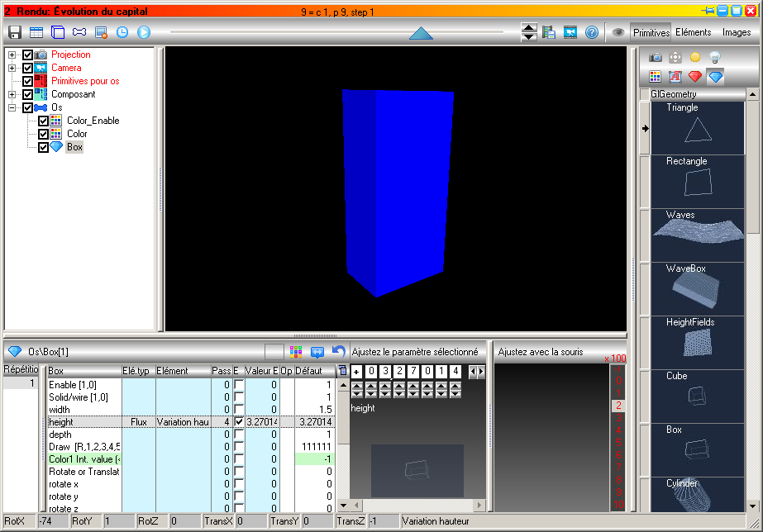Switch to the Eléments tab
The image size is (763, 532).
coord(693,32)
